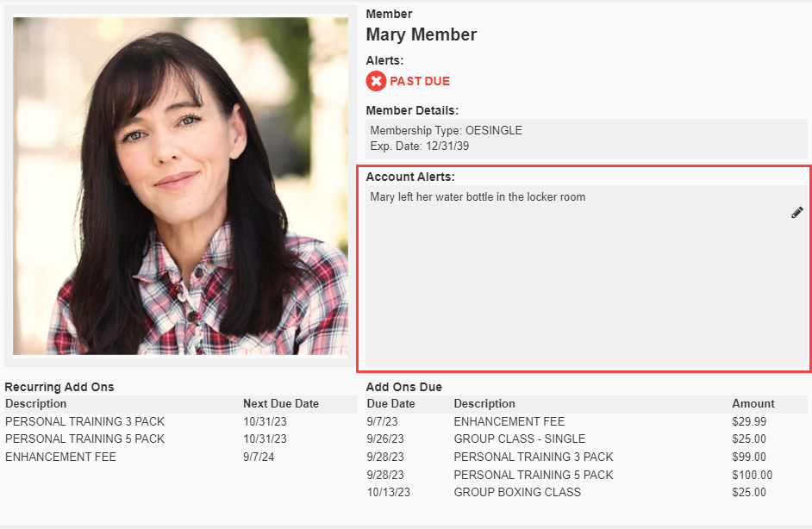Click the 10/13/23 due date
Viewport: 812px width, 529px height.
coord(389,492)
